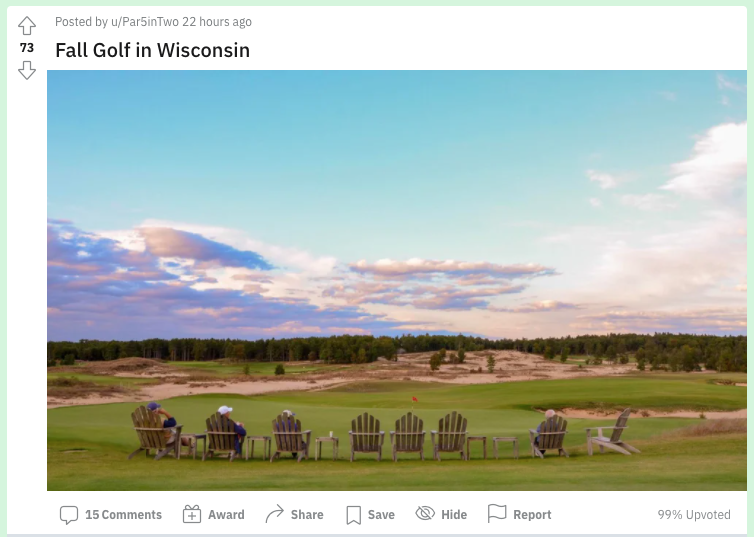Viewport: 754px width, 537px height.
Task: Click the speech bubble comments icon
Action: pos(69,515)
